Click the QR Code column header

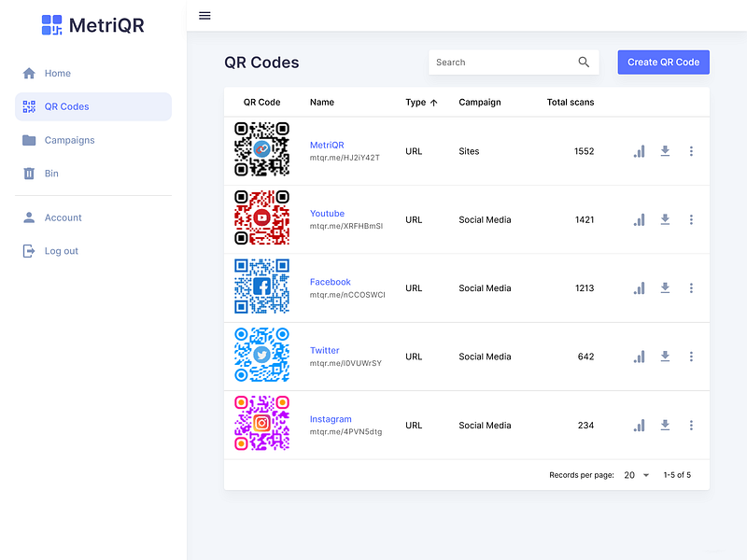click(261, 103)
